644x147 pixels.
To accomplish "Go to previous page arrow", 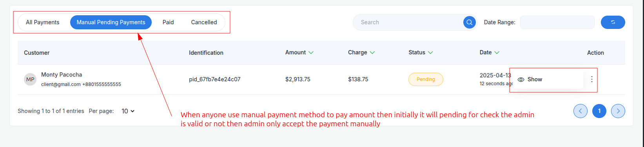I will coord(580,111).
